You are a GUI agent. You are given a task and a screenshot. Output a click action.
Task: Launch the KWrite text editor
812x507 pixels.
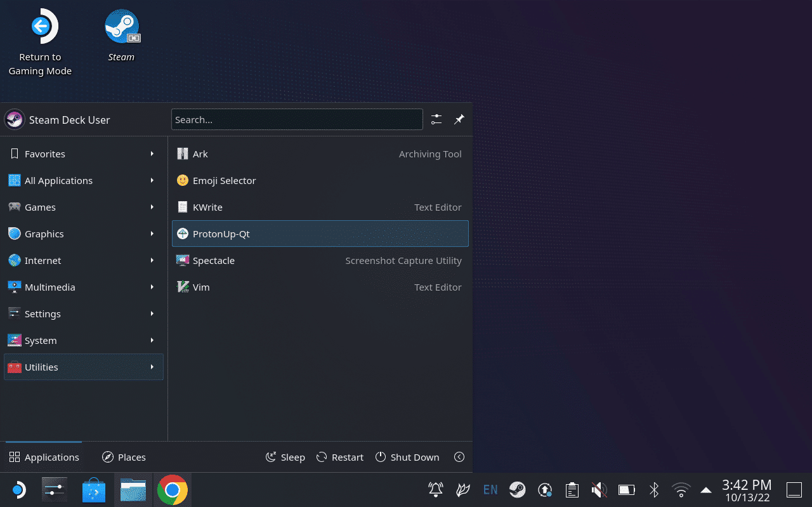pos(320,207)
